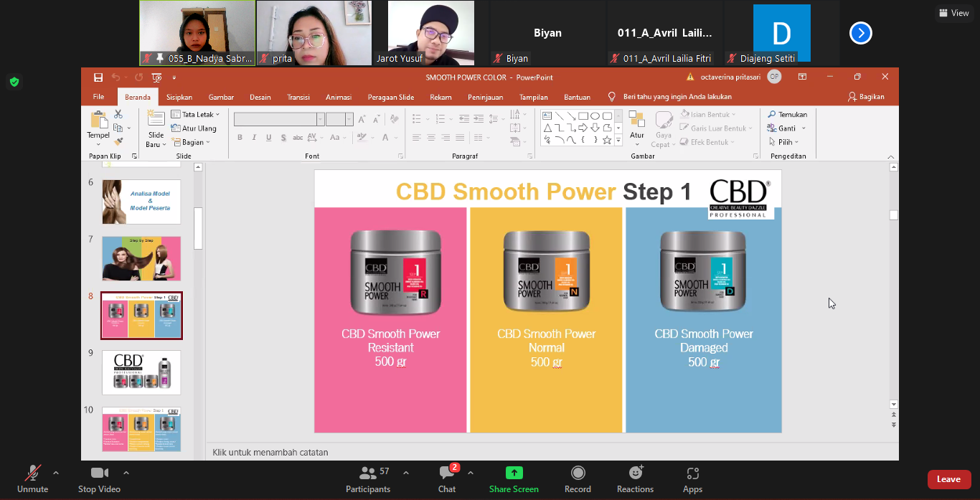This screenshot has height=500, width=980.
Task: Click the vertical scrollbar of slide editor
Action: (x=893, y=287)
